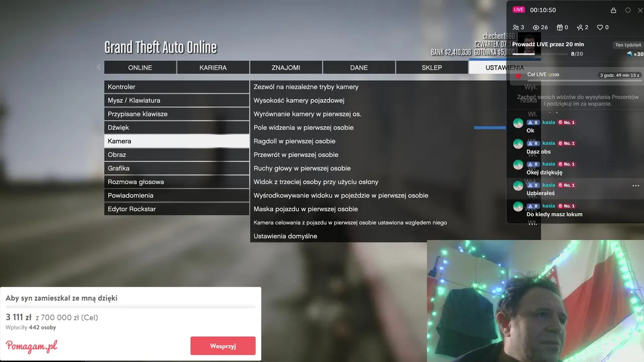This screenshot has width=644, height=362.
Task: Click the co-hosts people icon showing 3
Action: (x=516, y=27)
